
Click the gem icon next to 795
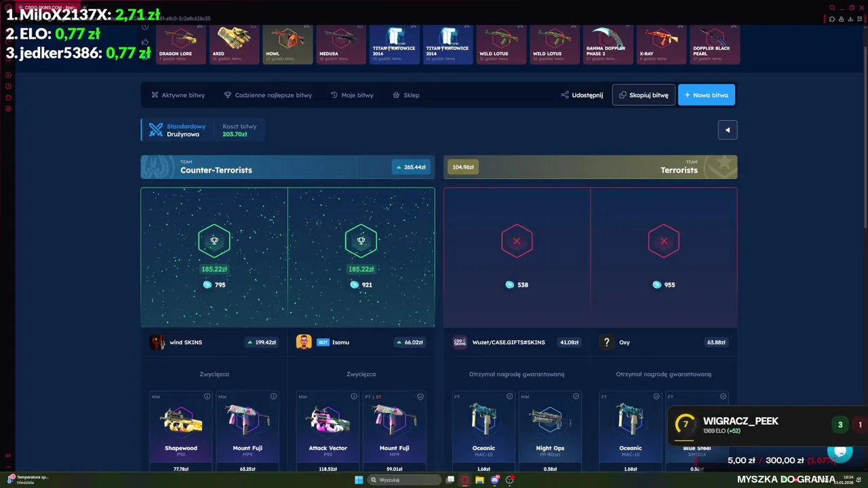pos(208,285)
